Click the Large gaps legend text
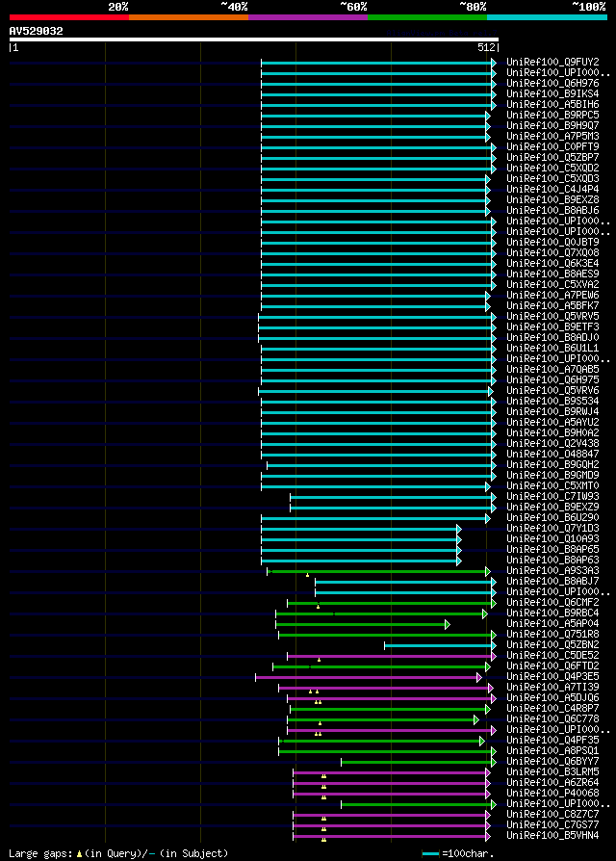The width and height of the screenshot is (616, 861). [x=118, y=854]
